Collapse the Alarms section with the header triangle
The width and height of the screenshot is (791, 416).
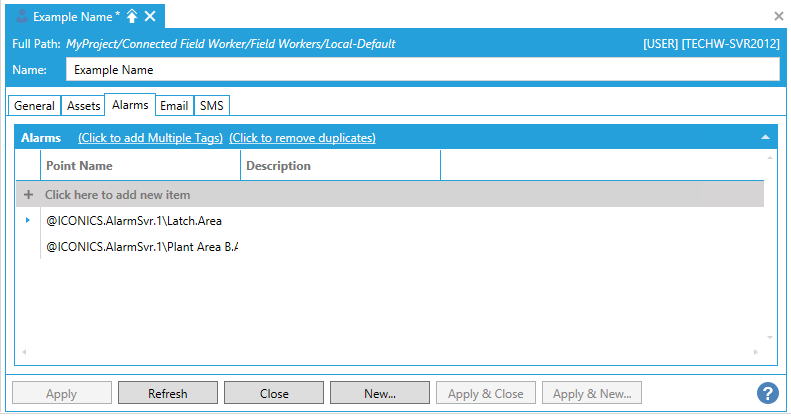point(765,137)
